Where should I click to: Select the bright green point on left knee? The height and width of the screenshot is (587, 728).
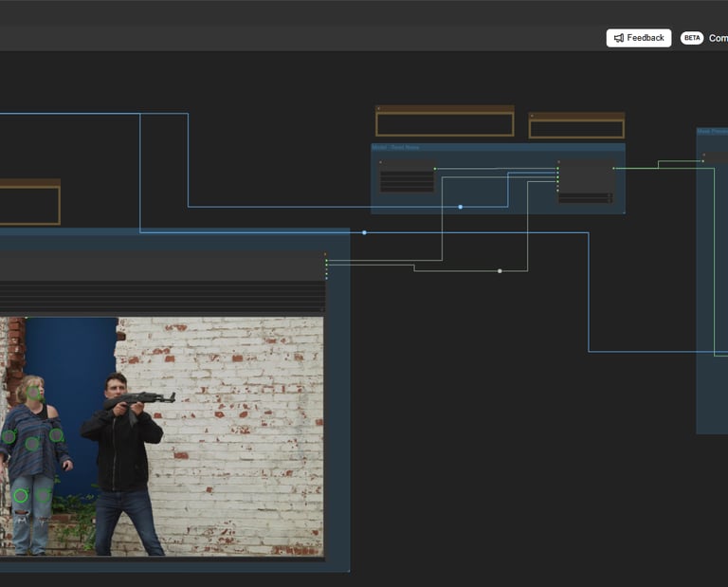(21, 496)
